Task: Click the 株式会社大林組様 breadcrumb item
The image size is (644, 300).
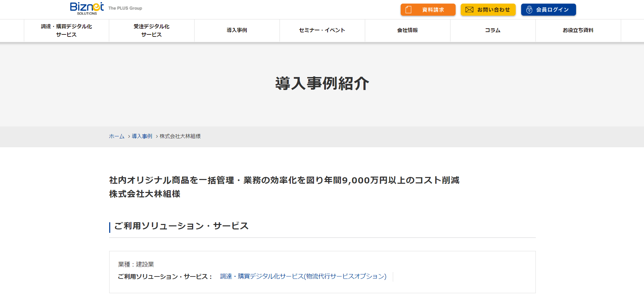Action: pyautogui.click(x=180, y=136)
